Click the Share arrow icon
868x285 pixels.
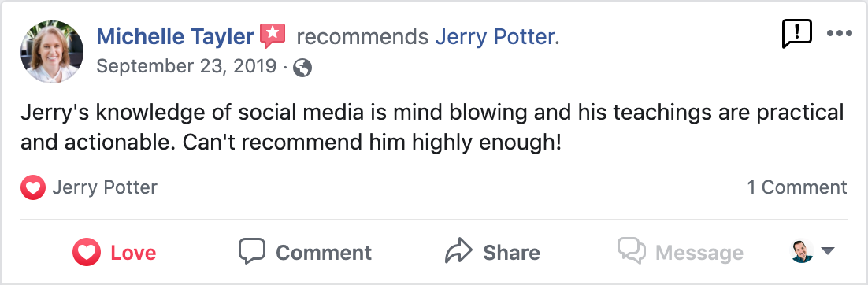(x=459, y=251)
